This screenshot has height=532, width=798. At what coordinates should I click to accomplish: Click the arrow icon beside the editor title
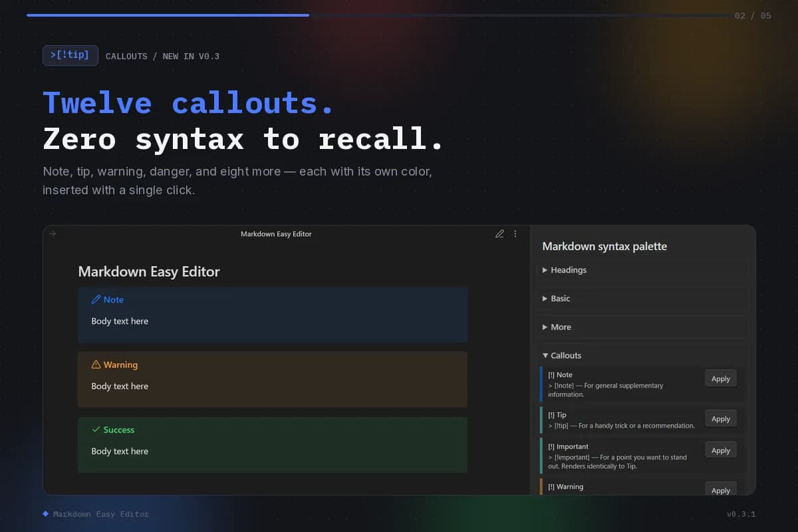coord(53,233)
